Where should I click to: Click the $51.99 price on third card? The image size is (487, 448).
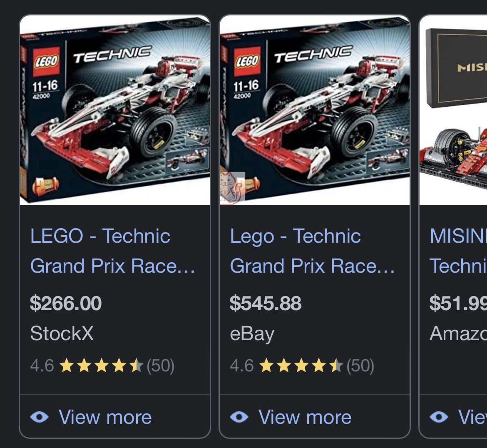(458, 303)
